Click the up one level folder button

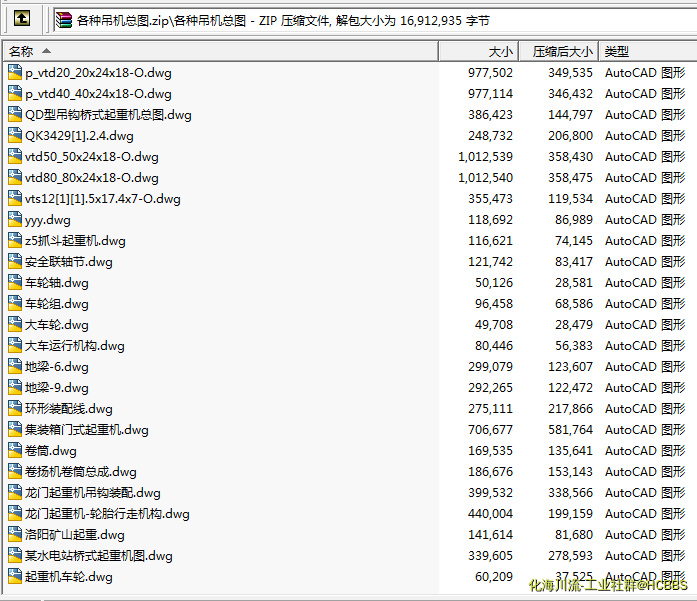(x=22, y=19)
